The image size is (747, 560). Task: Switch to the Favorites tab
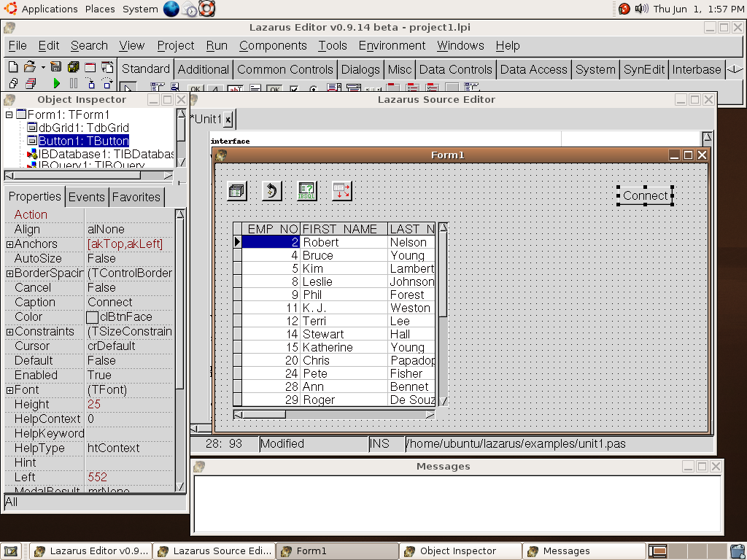pos(136,197)
